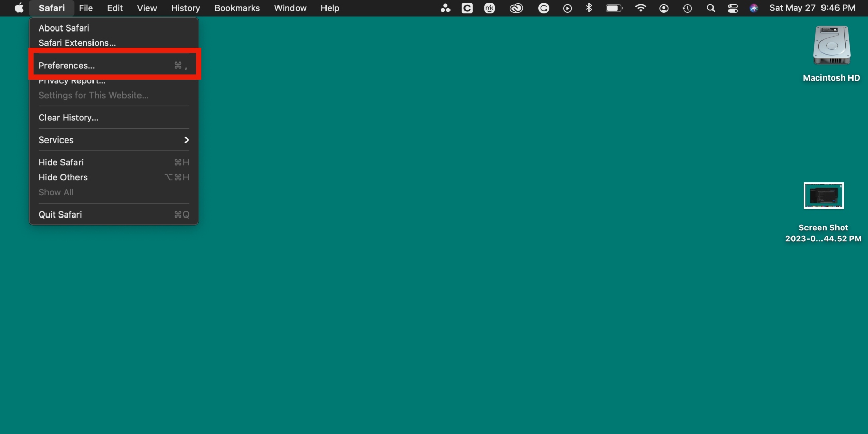
Task: Click the user account menu bar icon
Action: tap(664, 8)
